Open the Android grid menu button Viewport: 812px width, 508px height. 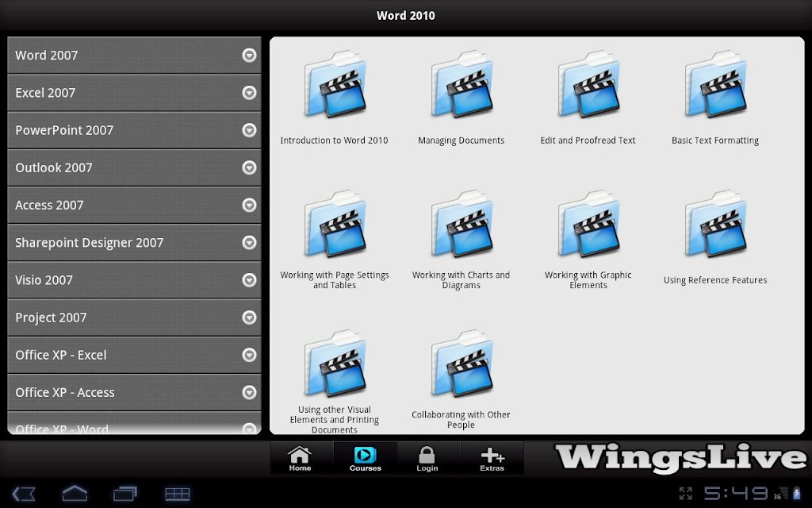coord(178,494)
